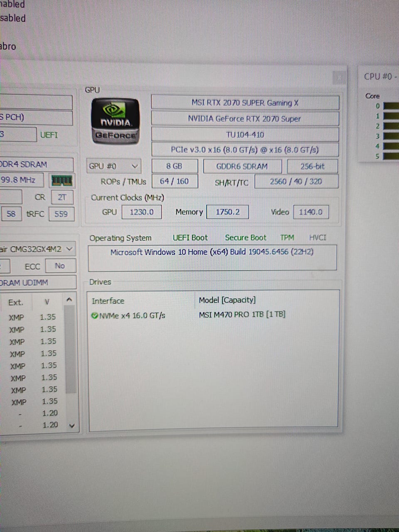Click the PCIe v3.0 x16 interface field
This screenshot has height=532, width=399.
[245, 150]
